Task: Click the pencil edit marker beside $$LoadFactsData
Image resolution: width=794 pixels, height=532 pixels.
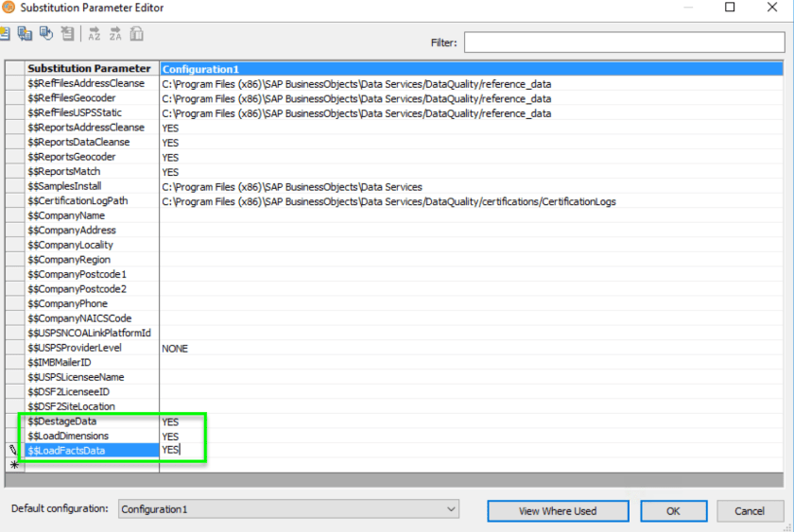Action: (13, 451)
